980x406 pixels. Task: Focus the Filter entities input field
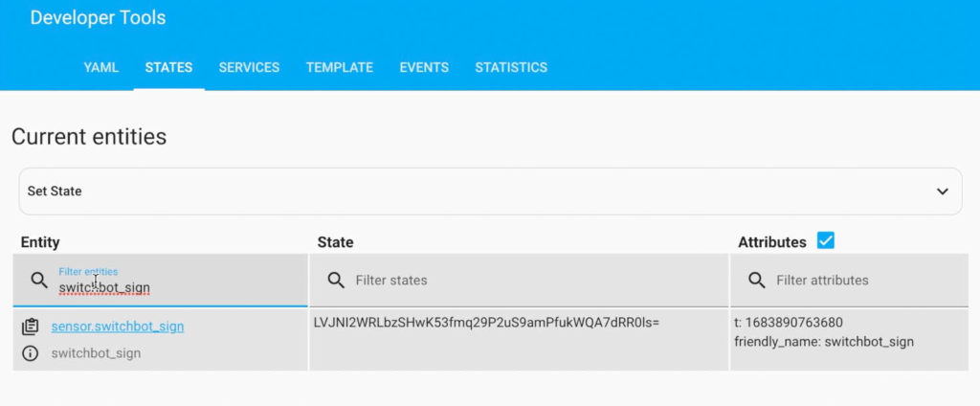[161, 281]
